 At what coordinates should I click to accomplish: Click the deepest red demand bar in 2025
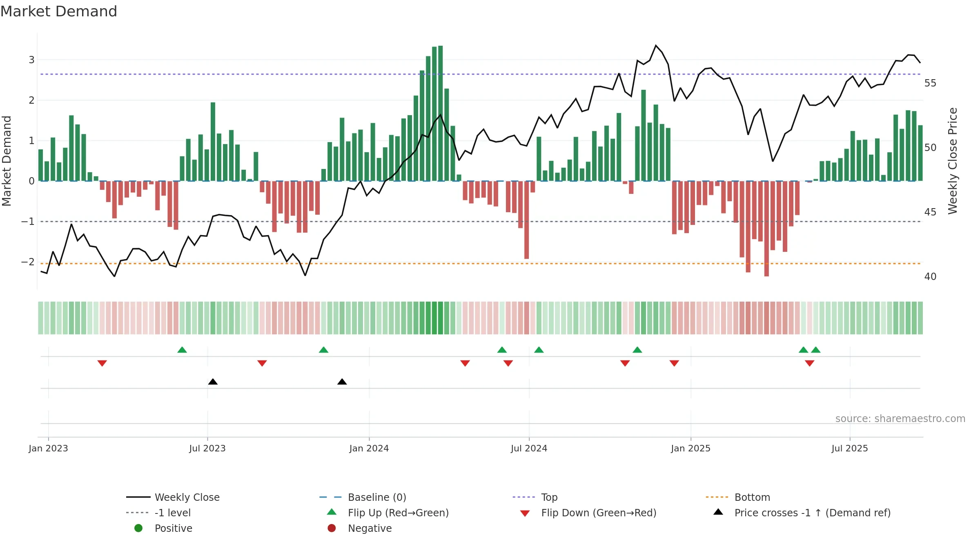(766, 229)
